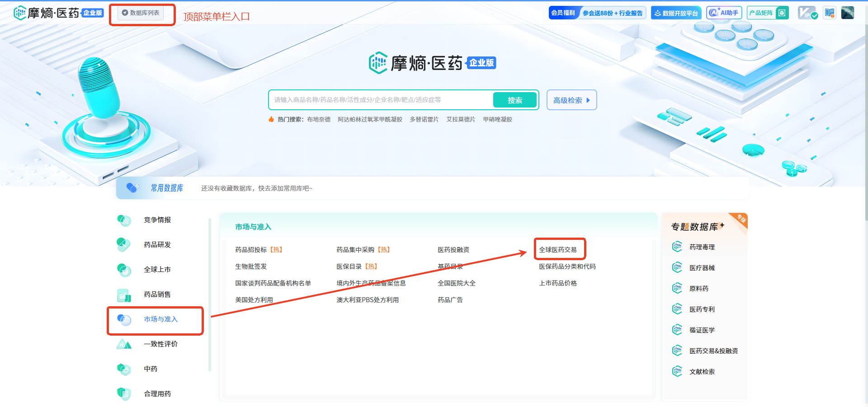
Task: Open the 药品广告 database
Action: coord(450,300)
